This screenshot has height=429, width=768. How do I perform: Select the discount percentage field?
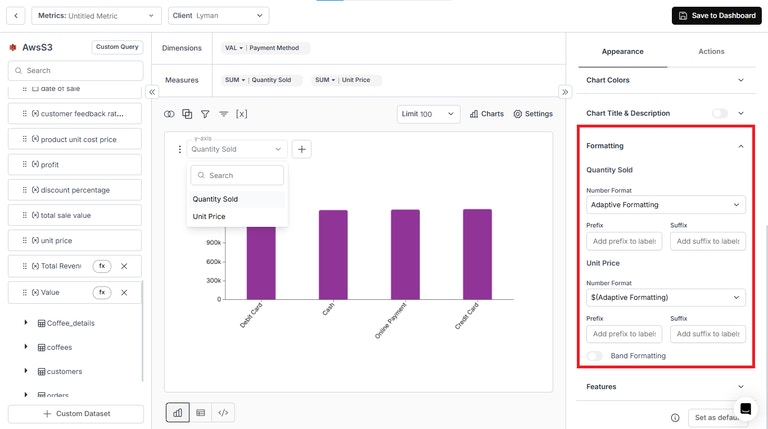75,190
